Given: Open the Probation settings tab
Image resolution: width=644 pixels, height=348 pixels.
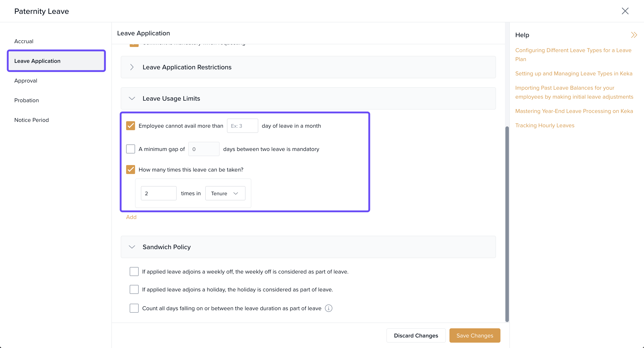Looking at the screenshot, I should (27, 100).
